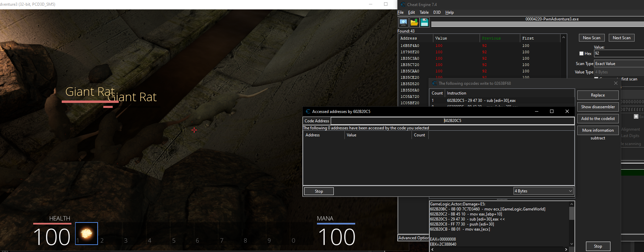644x252 pixels.
Task: Click the Replace button
Action: (x=598, y=95)
